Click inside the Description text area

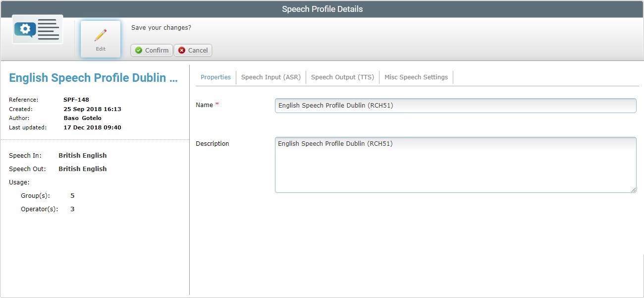point(455,164)
